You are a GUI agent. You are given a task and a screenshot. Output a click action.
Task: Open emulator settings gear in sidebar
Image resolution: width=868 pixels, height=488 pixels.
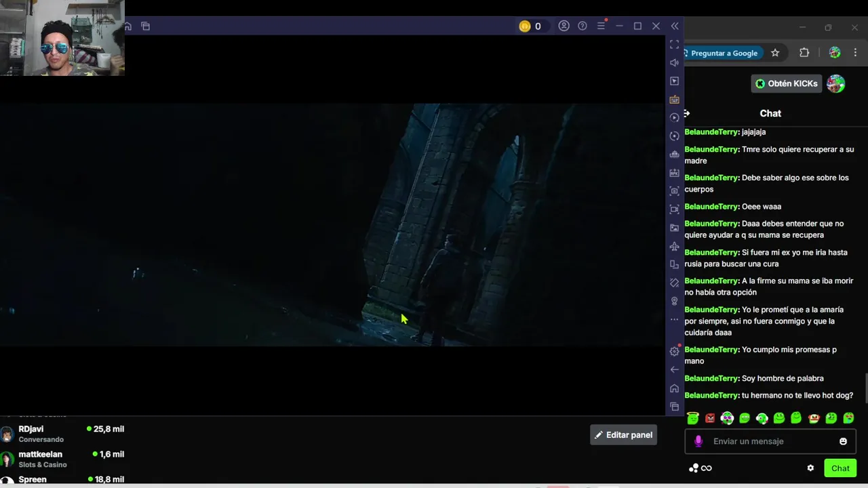click(674, 351)
